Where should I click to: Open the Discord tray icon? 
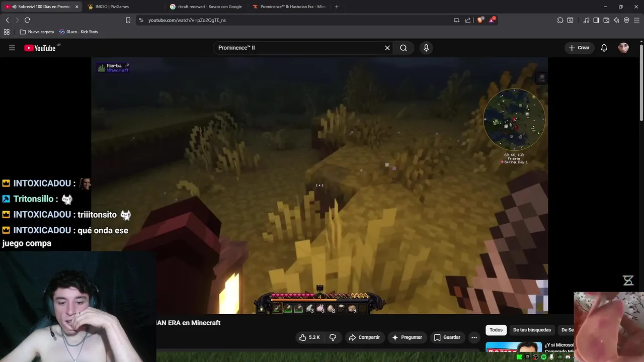tap(568, 357)
